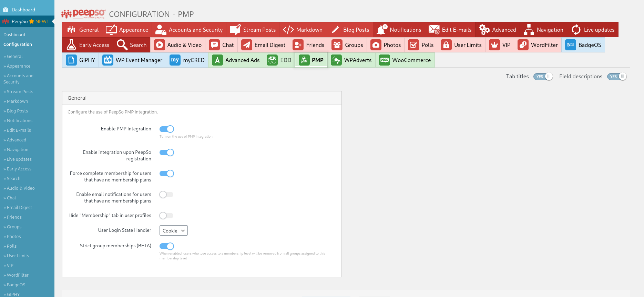Click the Live updates refresh icon
The height and width of the screenshot is (297, 644).
coord(576,30)
